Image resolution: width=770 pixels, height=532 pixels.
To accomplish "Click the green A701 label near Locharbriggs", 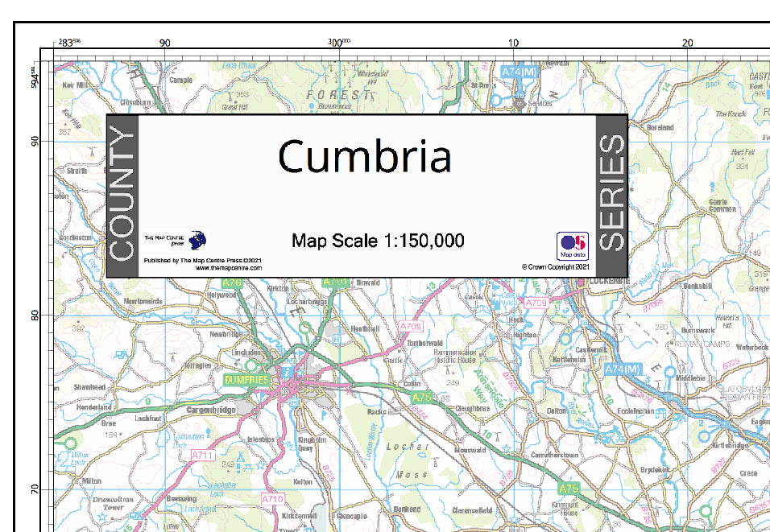I will point(335,282).
